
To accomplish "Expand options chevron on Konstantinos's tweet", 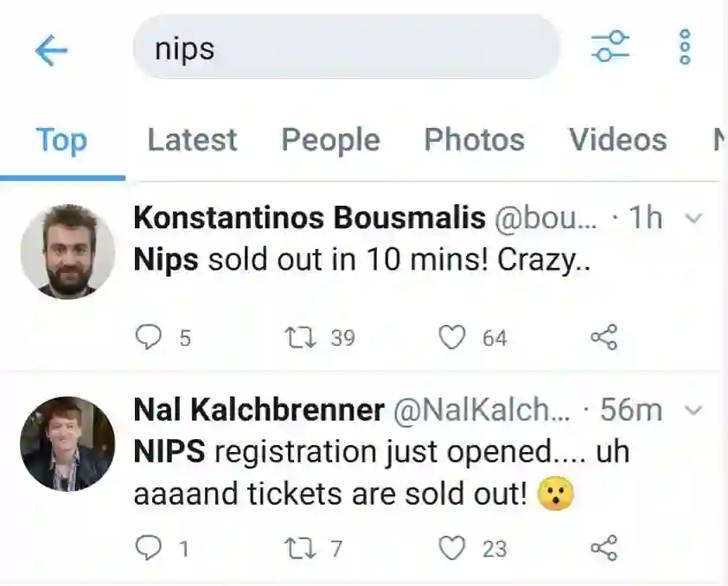I will coord(693,219).
